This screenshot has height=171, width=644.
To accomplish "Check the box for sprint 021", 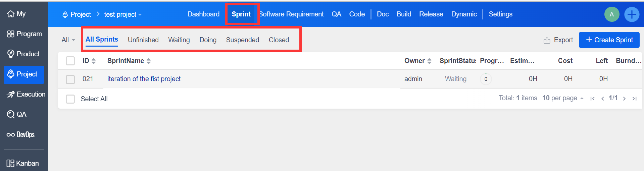I will 70,79.
